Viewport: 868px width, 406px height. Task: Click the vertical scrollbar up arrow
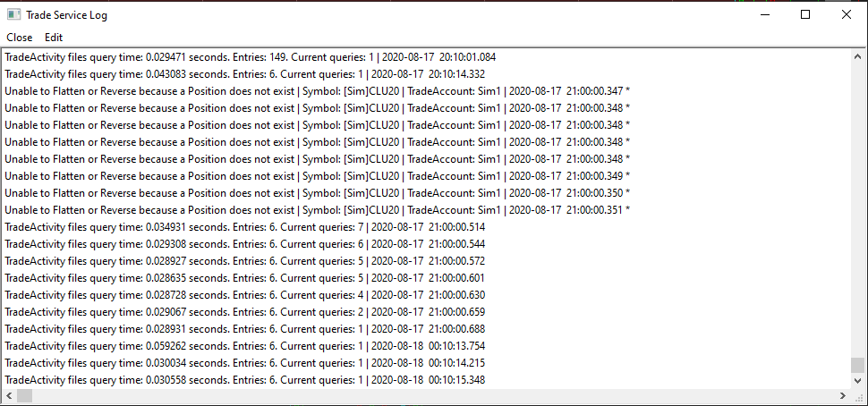point(858,55)
